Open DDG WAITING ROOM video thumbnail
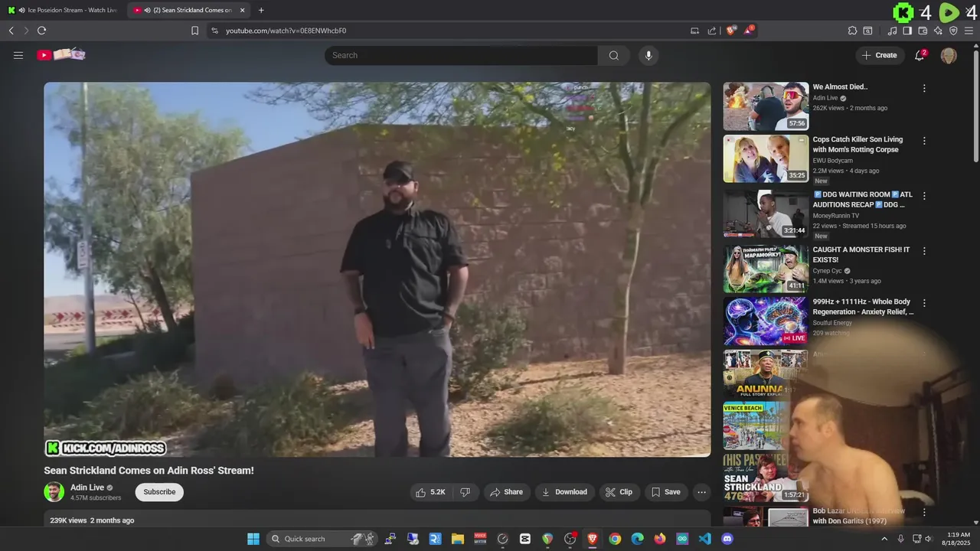The height and width of the screenshot is (551, 980). [x=766, y=214]
